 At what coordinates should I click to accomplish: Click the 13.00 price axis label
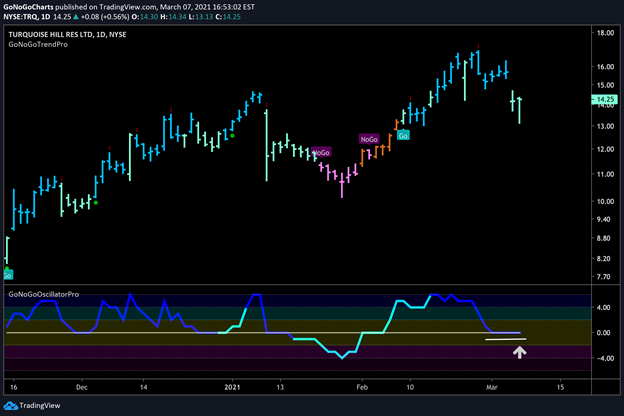605,126
